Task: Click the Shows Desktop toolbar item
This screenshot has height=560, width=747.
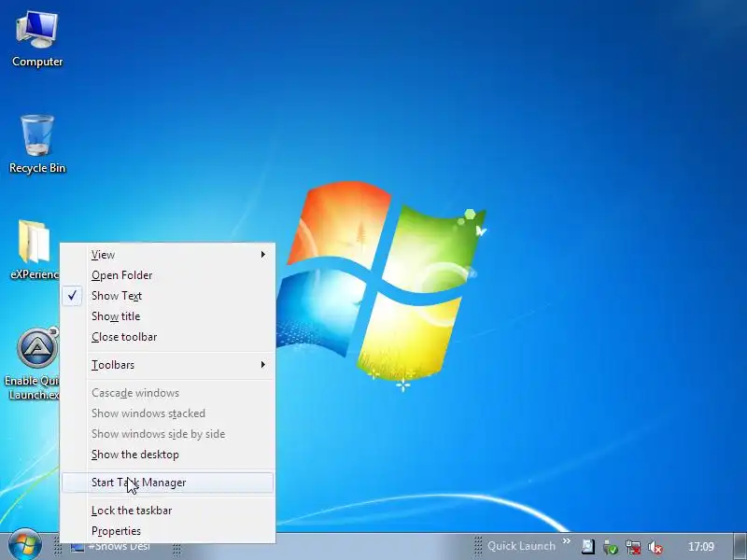Action: (110, 547)
